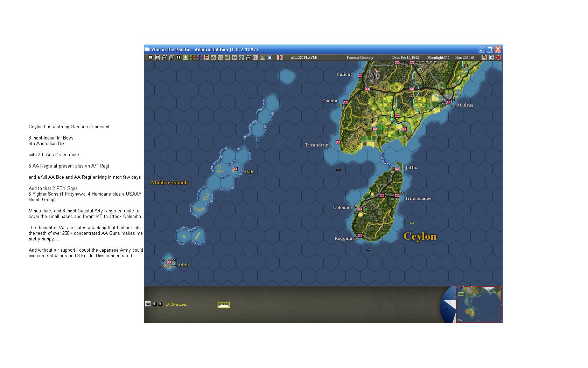The height and width of the screenshot is (368, 588).
Task: Select the Colombo base flag
Action: click(360, 209)
